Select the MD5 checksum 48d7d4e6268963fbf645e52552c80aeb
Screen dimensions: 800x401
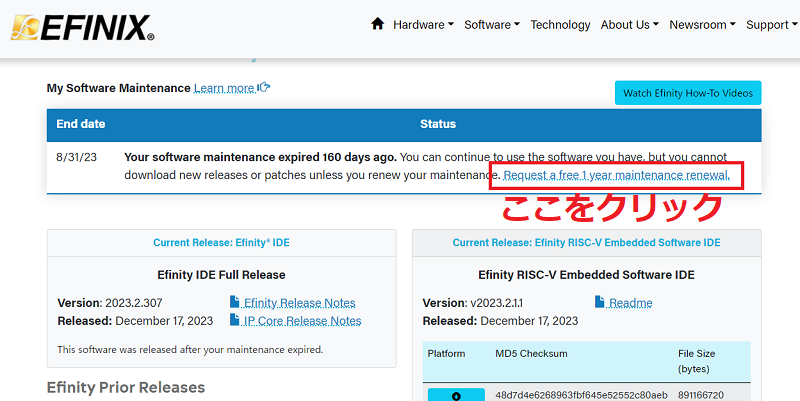[x=581, y=395]
